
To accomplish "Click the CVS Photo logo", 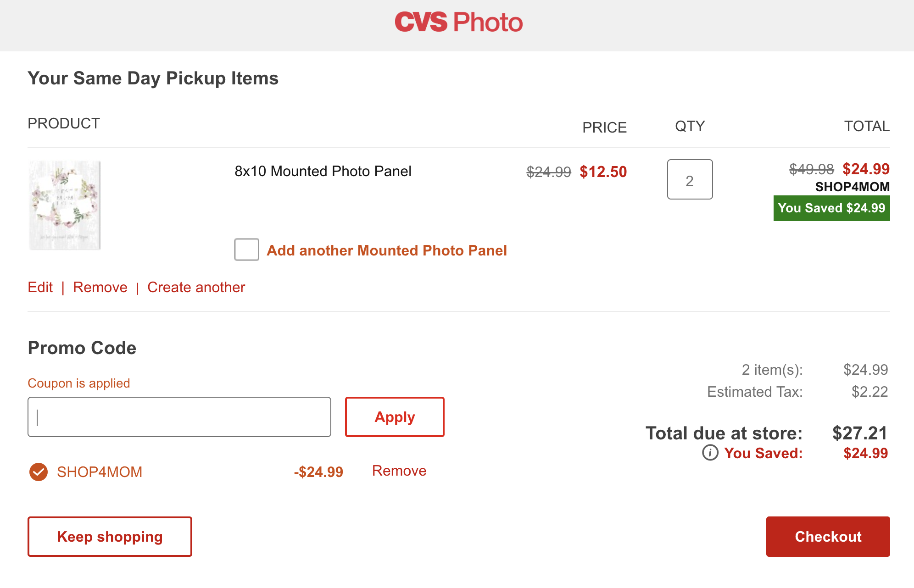I will [458, 22].
